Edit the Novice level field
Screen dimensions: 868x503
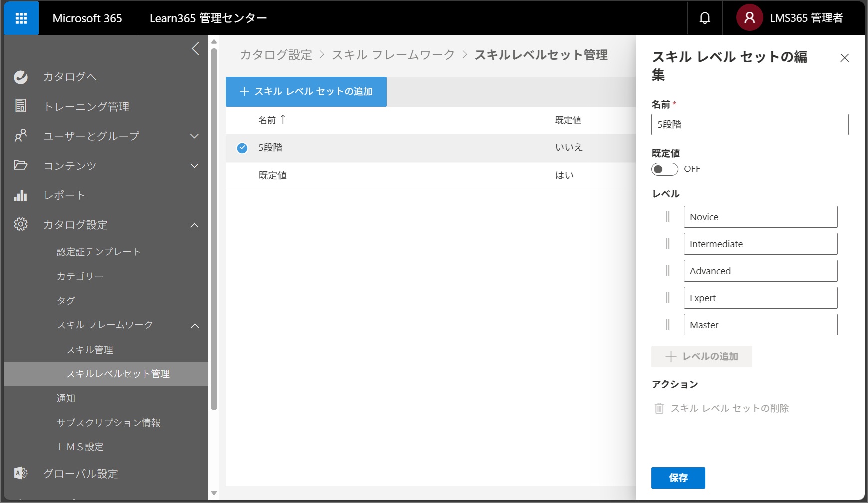(x=761, y=217)
